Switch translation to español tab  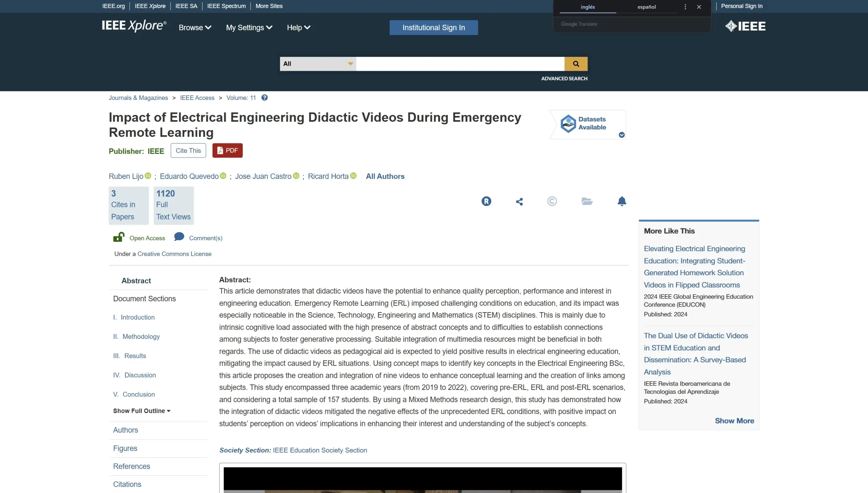(x=646, y=7)
